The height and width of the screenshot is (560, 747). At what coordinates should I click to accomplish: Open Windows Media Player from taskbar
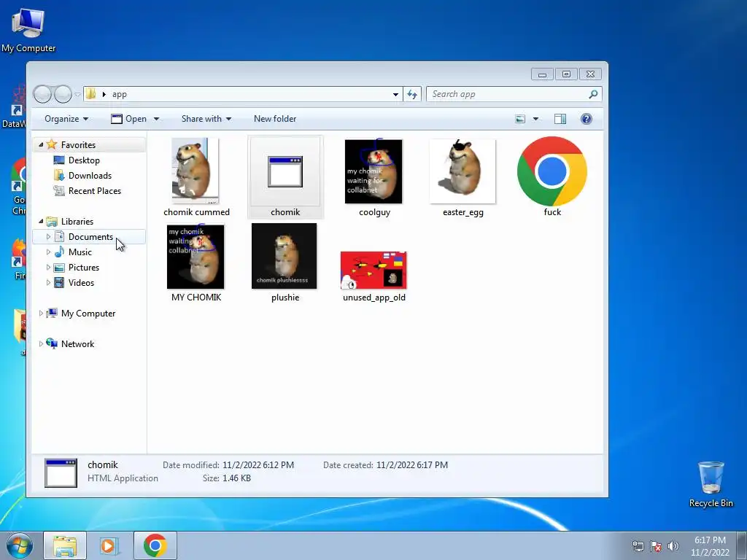click(x=109, y=545)
